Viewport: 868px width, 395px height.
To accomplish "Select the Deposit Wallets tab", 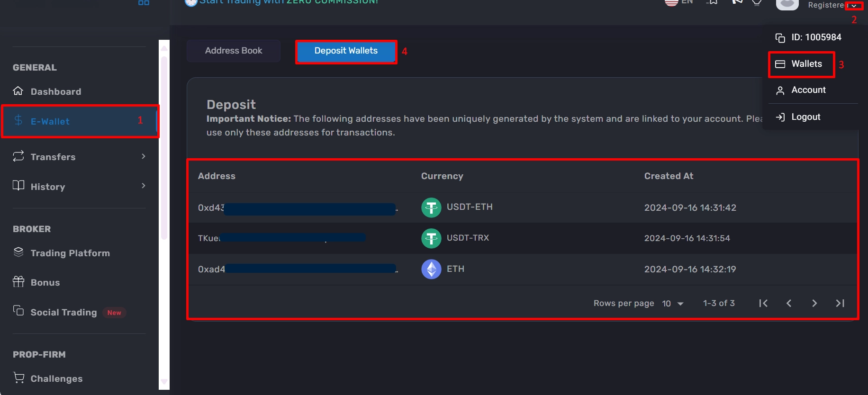I will 346,51.
